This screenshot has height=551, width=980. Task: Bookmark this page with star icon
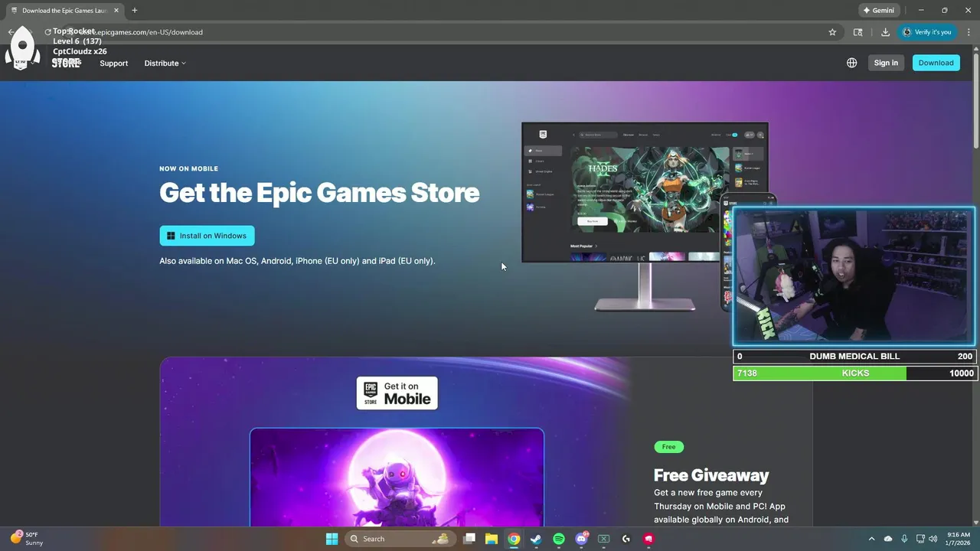[832, 32]
